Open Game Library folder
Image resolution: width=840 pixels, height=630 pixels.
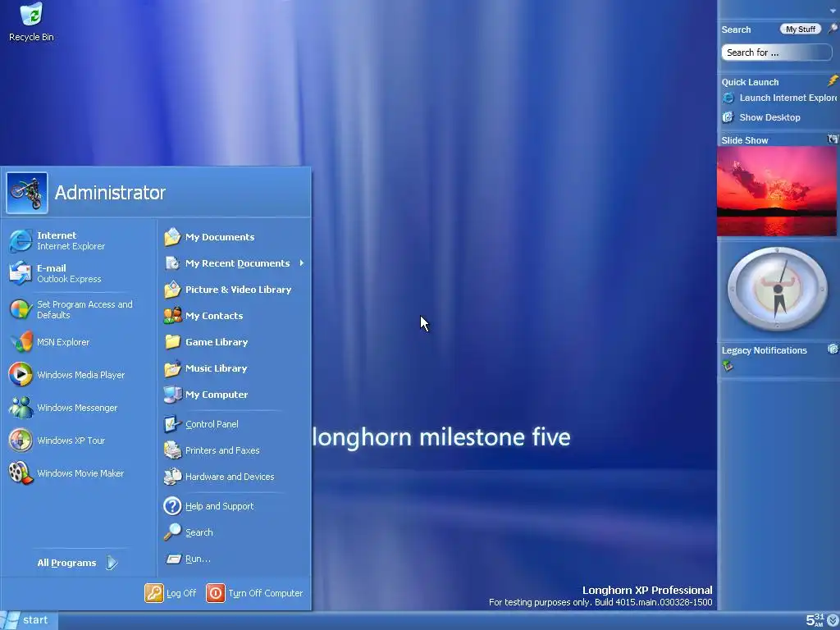[206, 342]
